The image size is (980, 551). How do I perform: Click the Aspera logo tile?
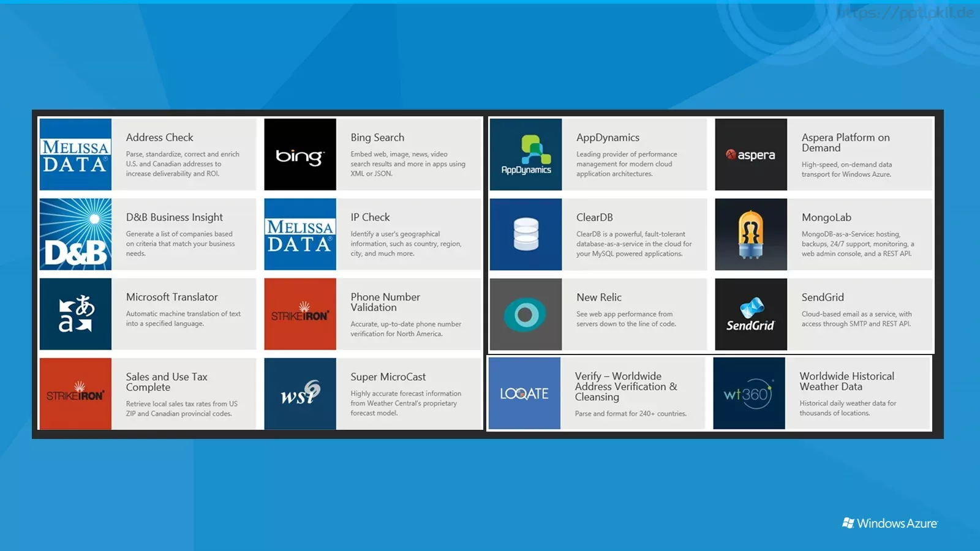tap(751, 154)
